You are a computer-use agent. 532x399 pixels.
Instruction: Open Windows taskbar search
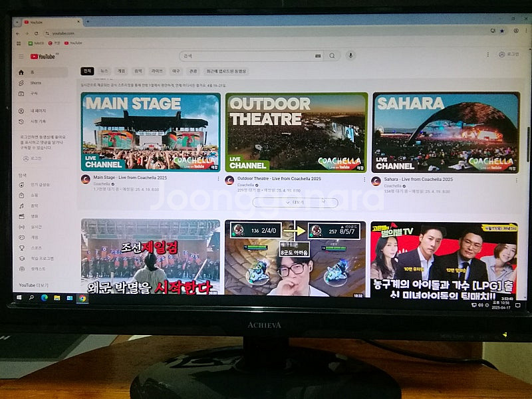coord(31,297)
